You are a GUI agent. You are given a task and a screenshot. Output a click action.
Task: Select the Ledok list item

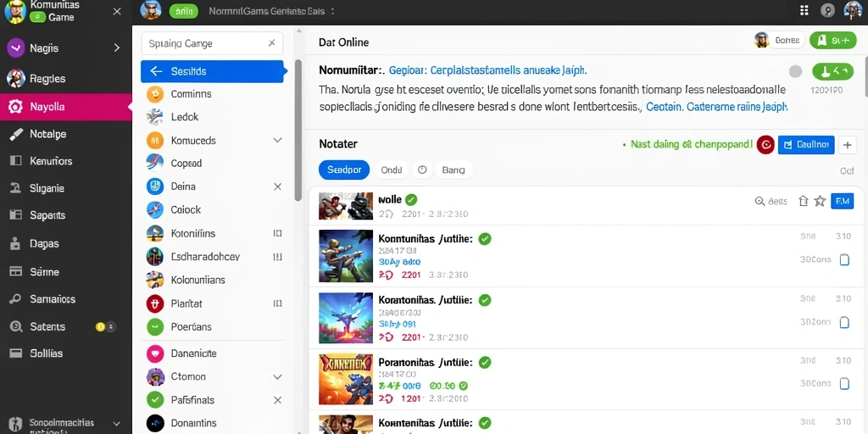pyautogui.click(x=212, y=117)
